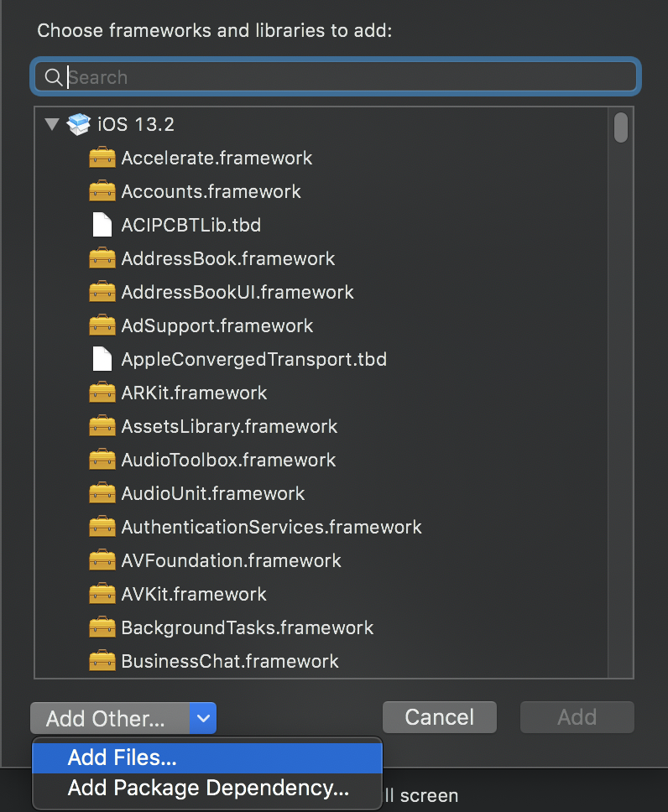Click the Cancel button
Screen dimensions: 668x812
[440, 717]
